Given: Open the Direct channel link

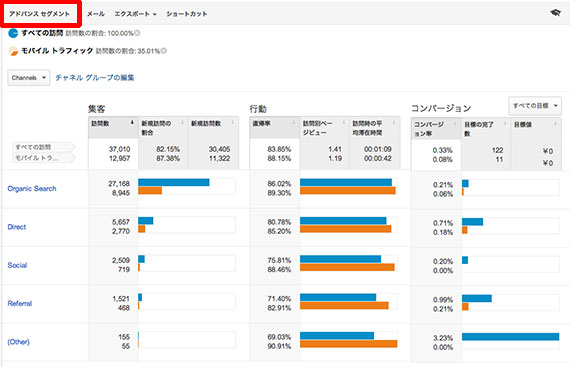Looking at the screenshot, I should coord(17,227).
